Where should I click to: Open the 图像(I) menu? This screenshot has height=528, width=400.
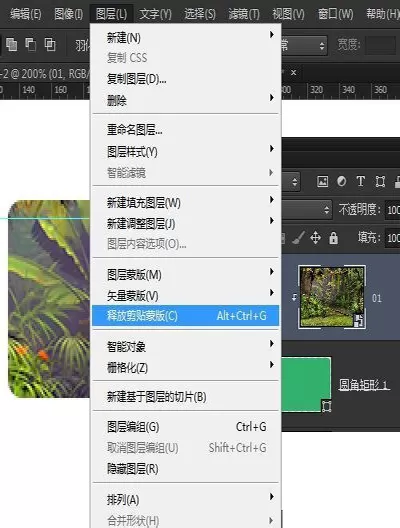[68, 14]
